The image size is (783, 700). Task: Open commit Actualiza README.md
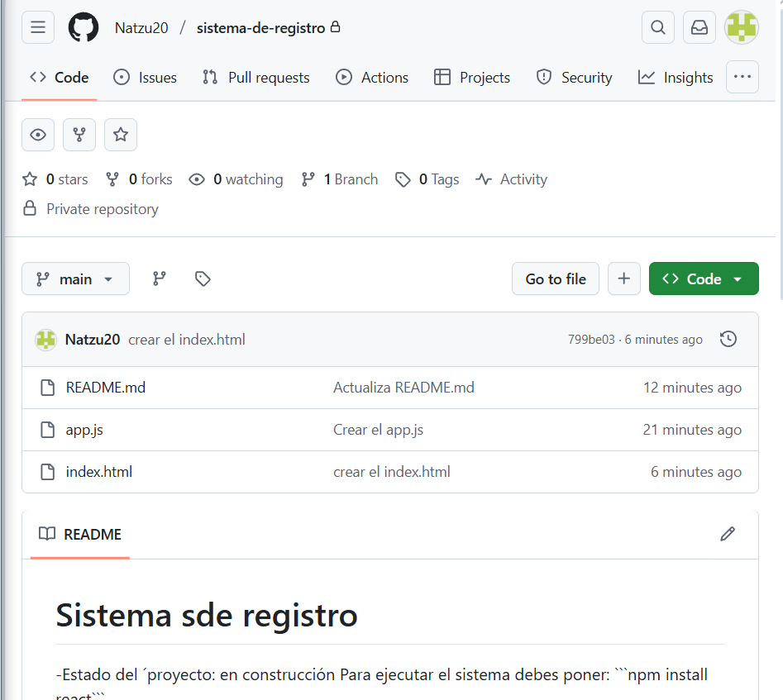[x=403, y=388]
